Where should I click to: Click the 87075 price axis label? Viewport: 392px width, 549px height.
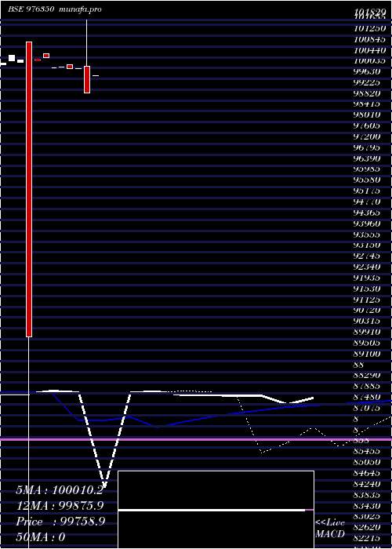click(367, 408)
